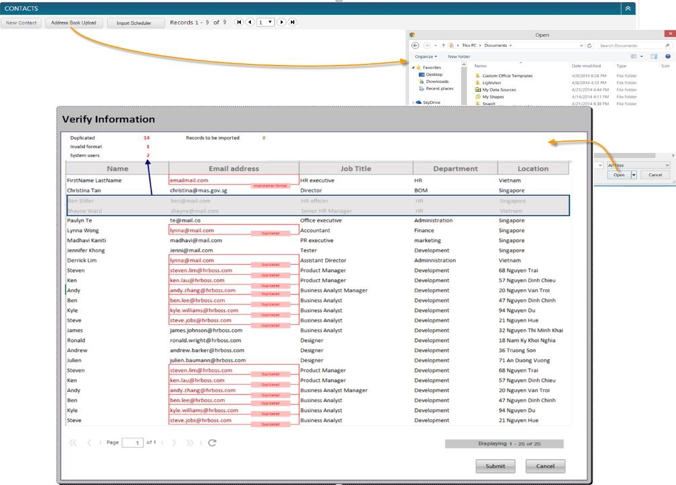Image resolution: width=676 pixels, height=485 pixels.
Task: Sort by the Location column header
Action: 533,169
